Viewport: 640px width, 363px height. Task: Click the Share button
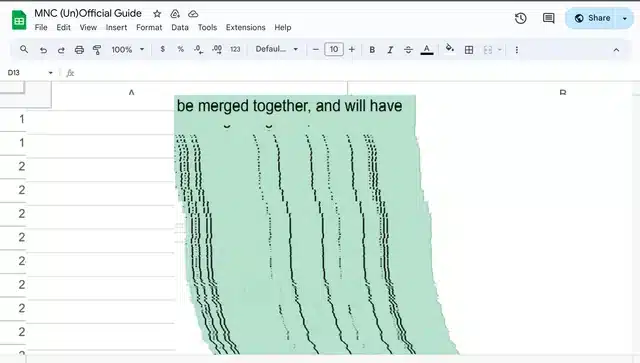[592, 18]
